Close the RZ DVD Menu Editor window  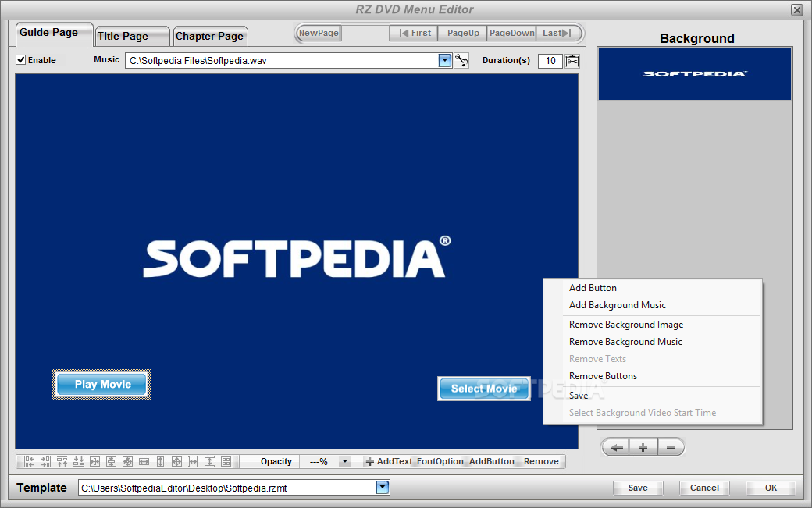coord(797,10)
